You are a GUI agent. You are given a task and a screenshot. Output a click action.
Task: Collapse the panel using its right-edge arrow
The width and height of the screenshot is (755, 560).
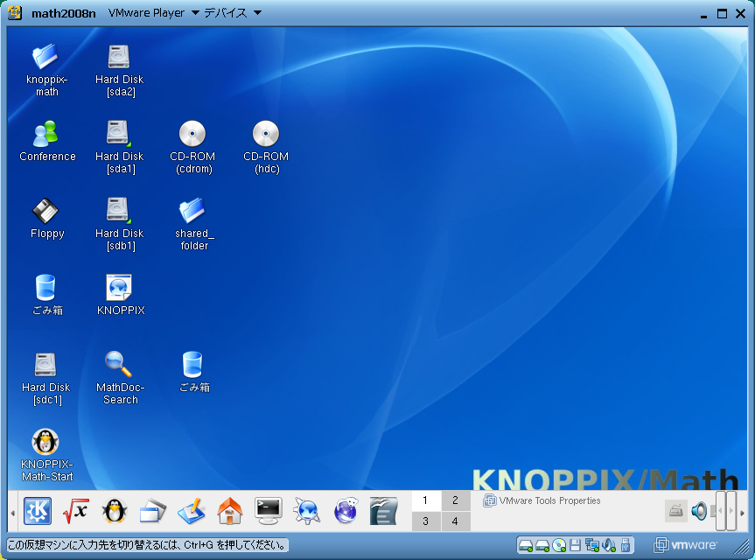click(742, 514)
